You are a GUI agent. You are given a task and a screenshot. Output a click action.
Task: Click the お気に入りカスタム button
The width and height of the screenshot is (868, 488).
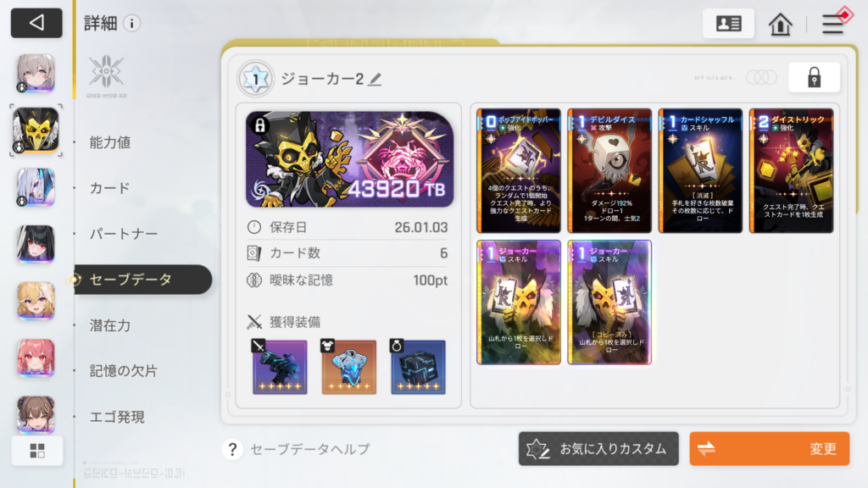[598, 449]
